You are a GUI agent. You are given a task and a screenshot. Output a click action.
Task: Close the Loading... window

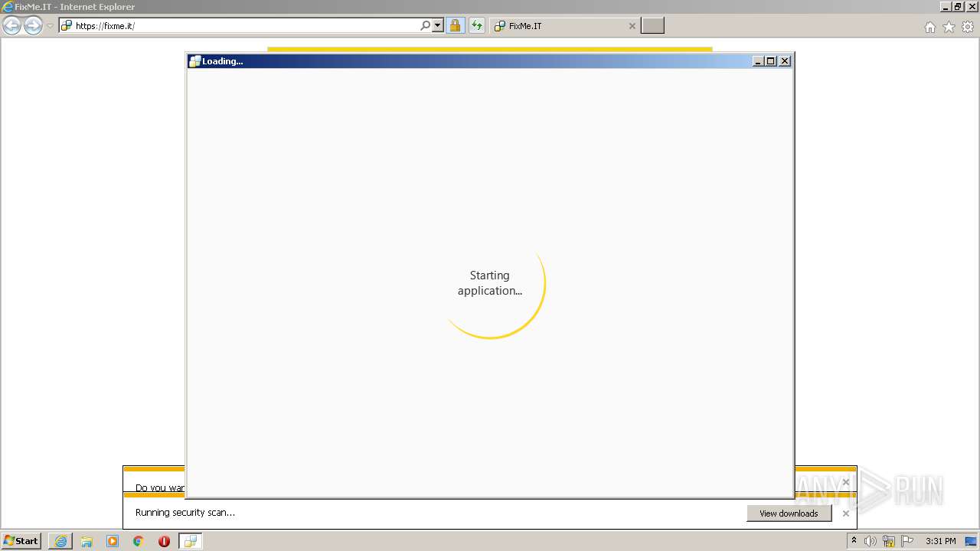coord(785,61)
